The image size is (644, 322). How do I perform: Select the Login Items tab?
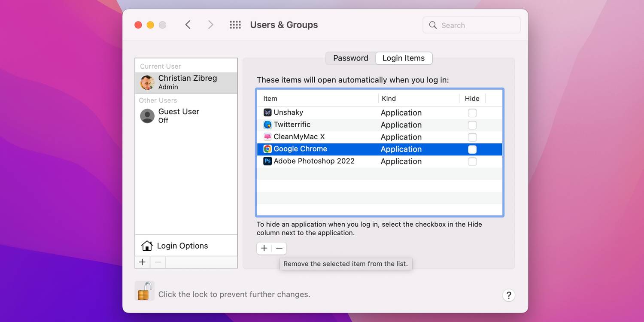click(403, 58)
